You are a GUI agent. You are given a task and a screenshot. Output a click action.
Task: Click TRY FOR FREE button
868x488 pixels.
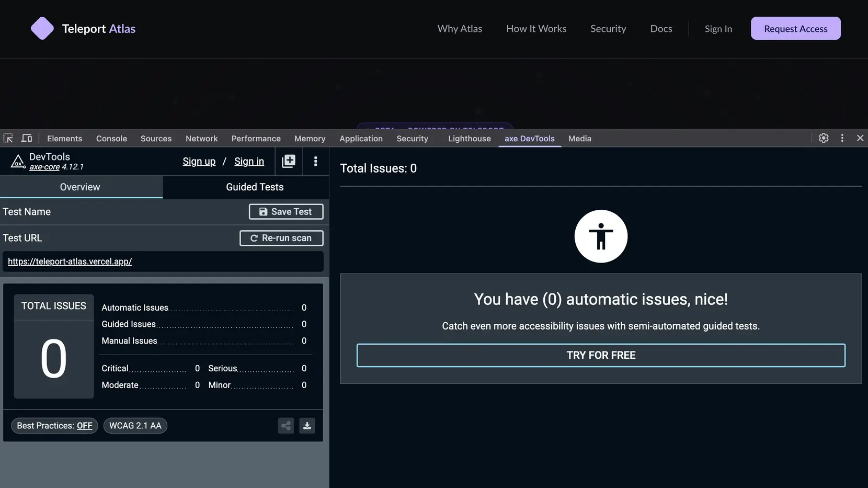(601, 355)
